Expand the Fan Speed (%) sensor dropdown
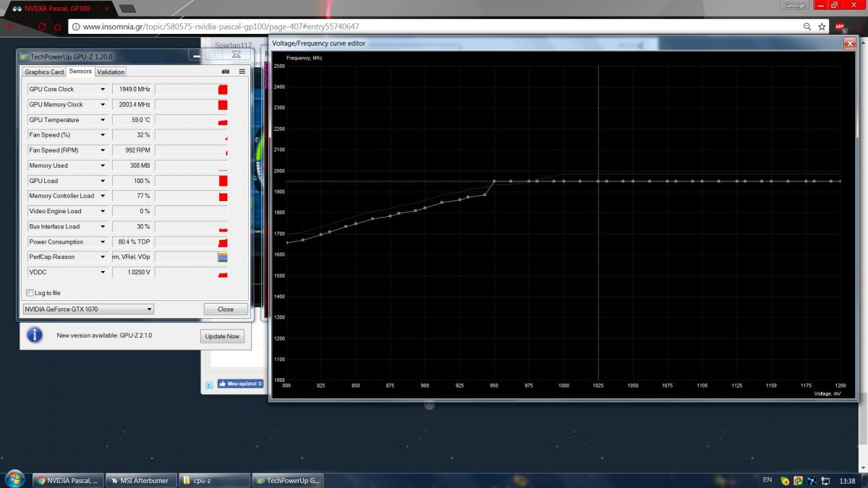The height and width of the screenshot is (488, 868). (x=103, y=135)
